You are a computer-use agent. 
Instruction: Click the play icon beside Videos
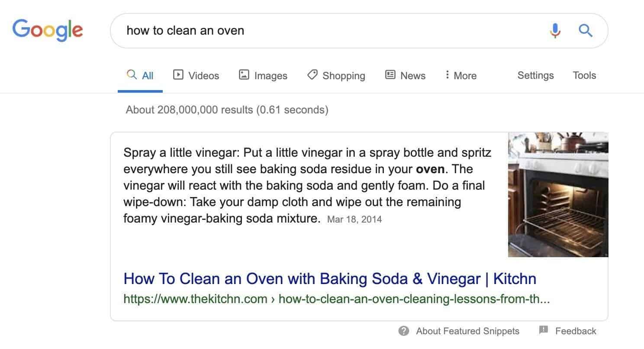click(178, 75)
